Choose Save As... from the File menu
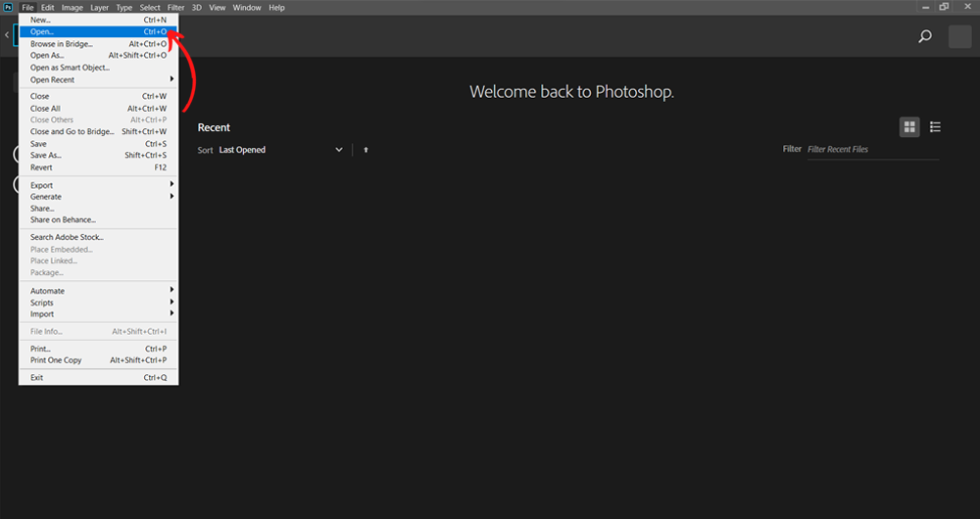This screenshot has height=519, width=980. click(98, 156)
